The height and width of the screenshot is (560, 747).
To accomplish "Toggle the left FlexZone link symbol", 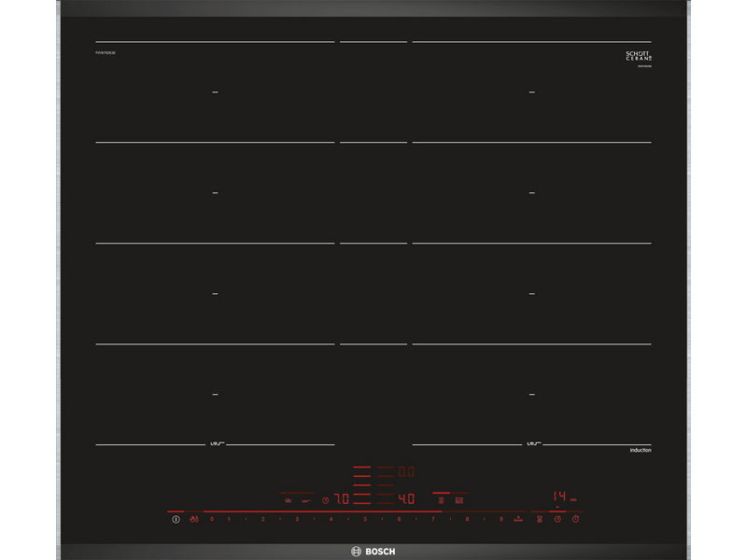I will (x=215, y=443).
